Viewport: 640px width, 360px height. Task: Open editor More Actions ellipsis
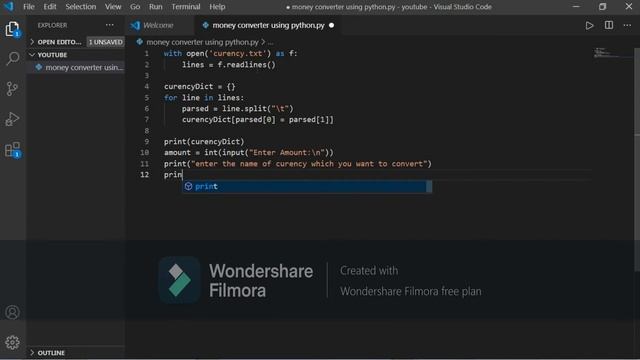[x=627, y=25]
